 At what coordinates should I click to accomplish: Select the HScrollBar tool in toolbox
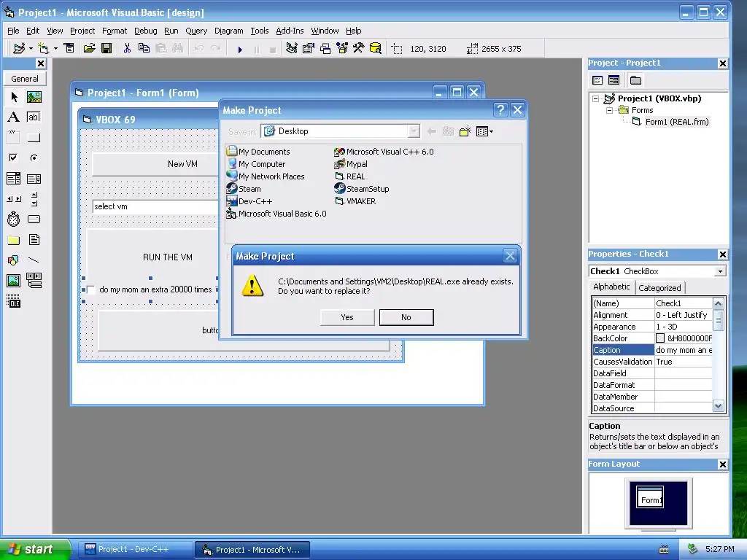pyautogui.click(x=14, y=199)
